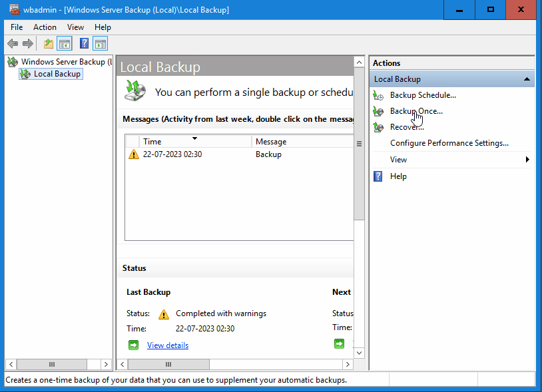Click center pane vertical scrollbar thumb
The image size is (542, 392).
tap(359, 144)
